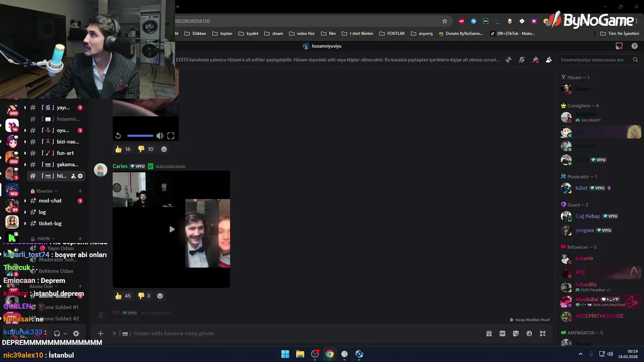Open server with 103 badge
Viewport: 644px width, 362px height.
pyautogui.click(x=12, y=190)
